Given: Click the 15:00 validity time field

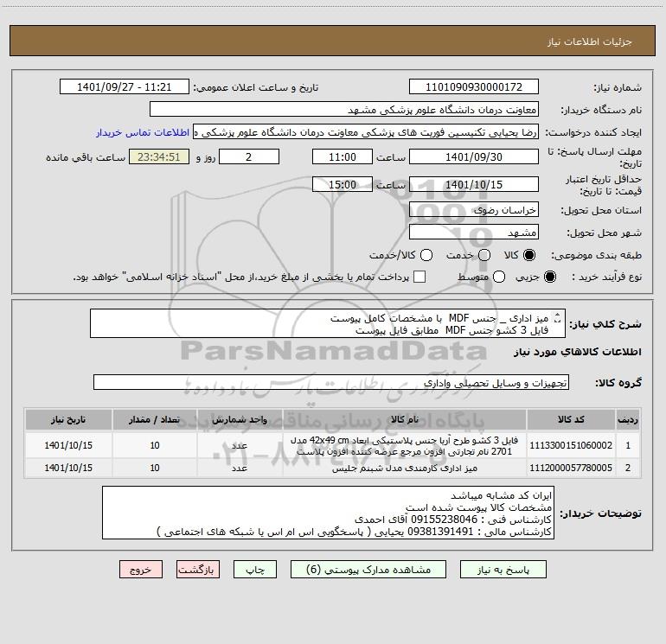Looking at the screenshot, I should [x=343, y=184].
